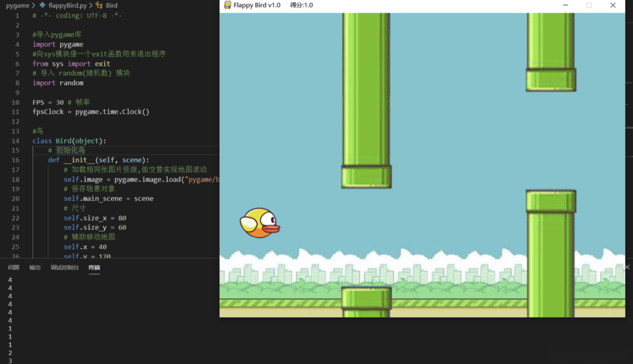
Task: Click the 'self.size_x = 80' line
Action: (95, 218)
